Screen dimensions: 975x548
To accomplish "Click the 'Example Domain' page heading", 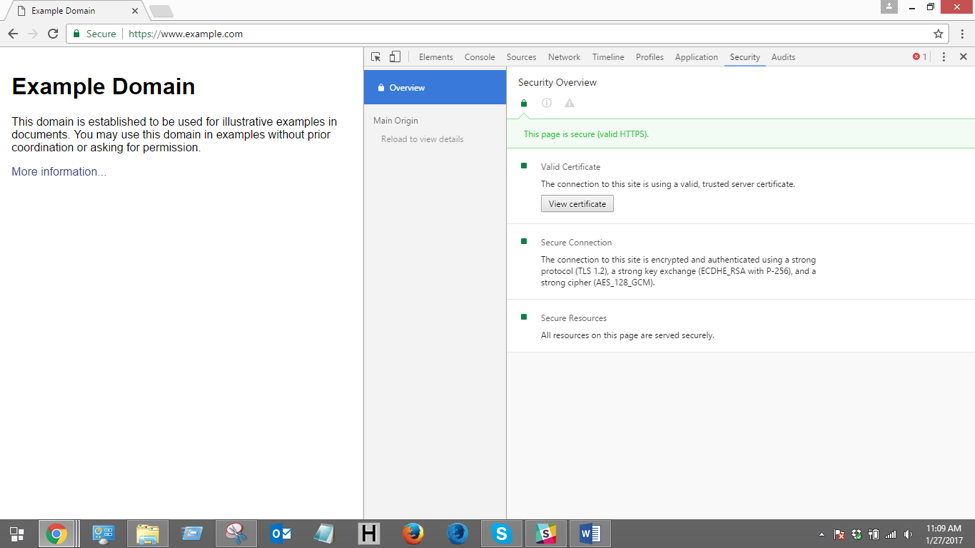I will coord(103,86).
